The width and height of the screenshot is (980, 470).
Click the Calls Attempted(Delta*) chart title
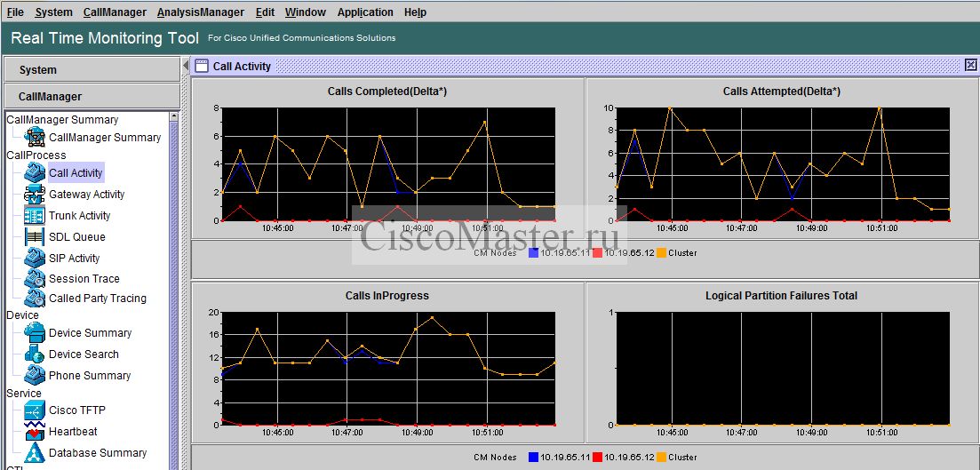[781, 92]
